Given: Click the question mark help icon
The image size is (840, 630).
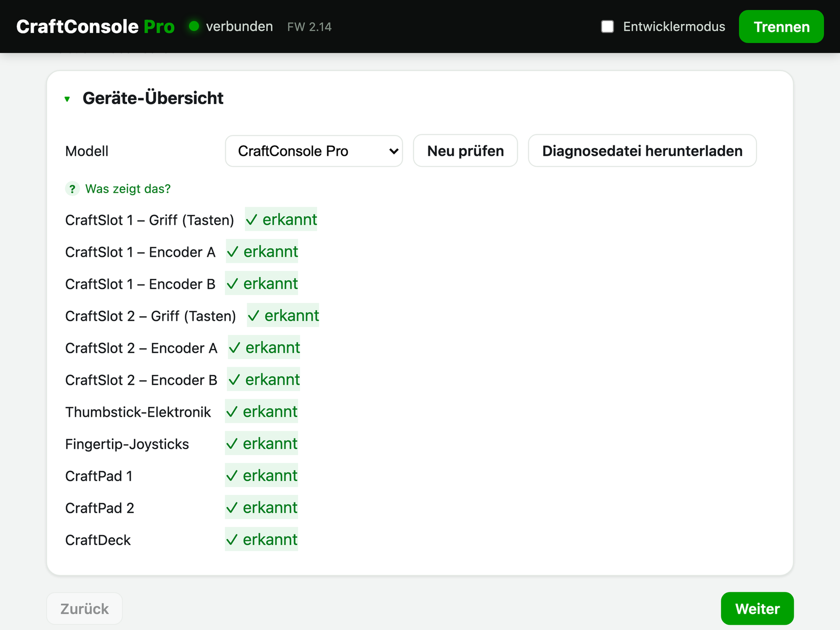Looking at the screenshot, I should click(x=72, y=188).
